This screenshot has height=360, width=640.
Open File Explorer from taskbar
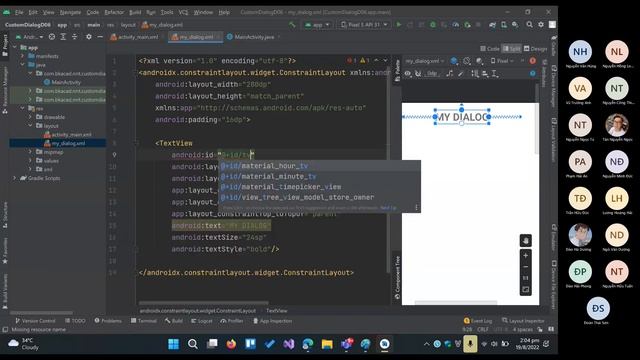(x=327, y=344)
